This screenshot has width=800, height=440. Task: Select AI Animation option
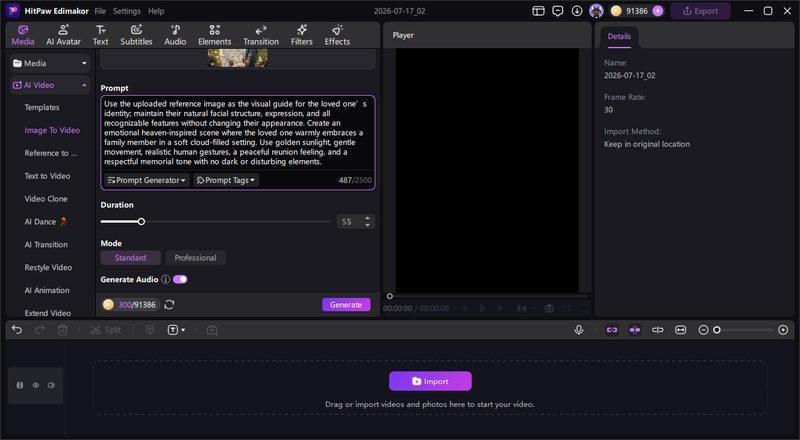(47, 290)
